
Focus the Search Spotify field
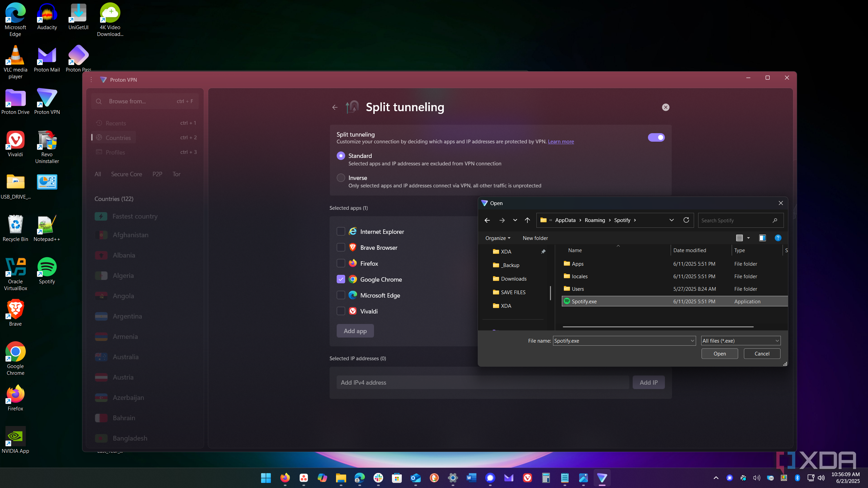pos(741,220)
